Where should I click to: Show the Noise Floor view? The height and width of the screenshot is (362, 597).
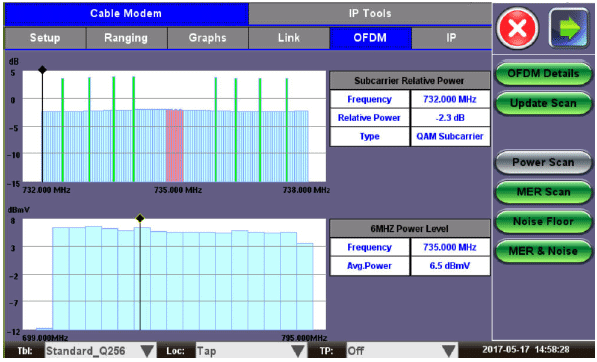point(543,222)
